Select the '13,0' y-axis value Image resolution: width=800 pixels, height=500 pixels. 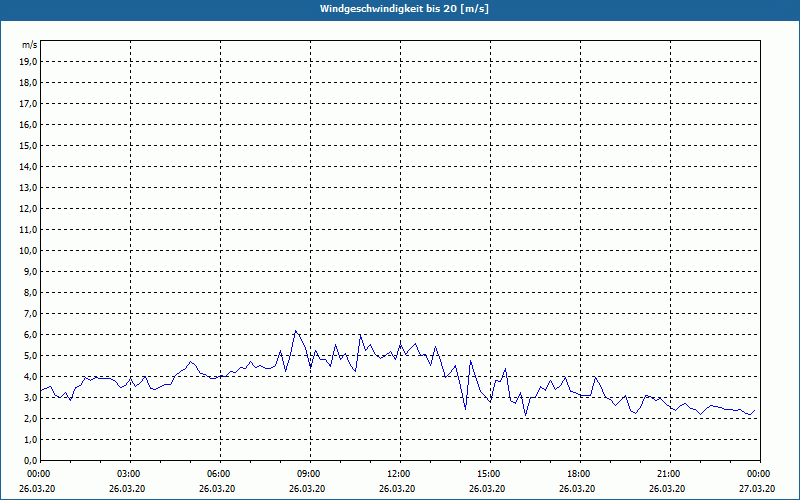pos(28,188)
